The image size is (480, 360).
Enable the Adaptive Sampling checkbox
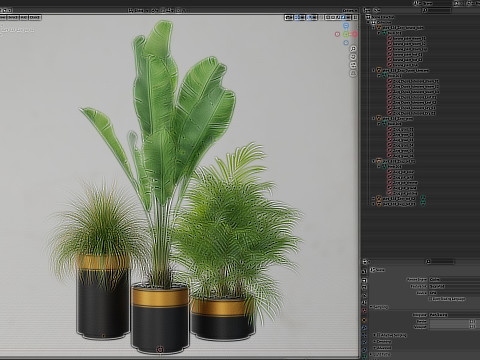379,335
